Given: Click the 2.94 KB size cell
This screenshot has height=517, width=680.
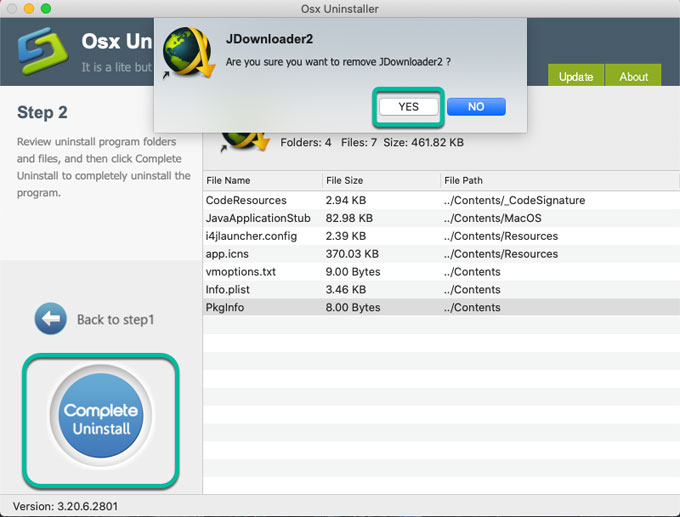Looking at the screenshot, I should click(346, 200).
